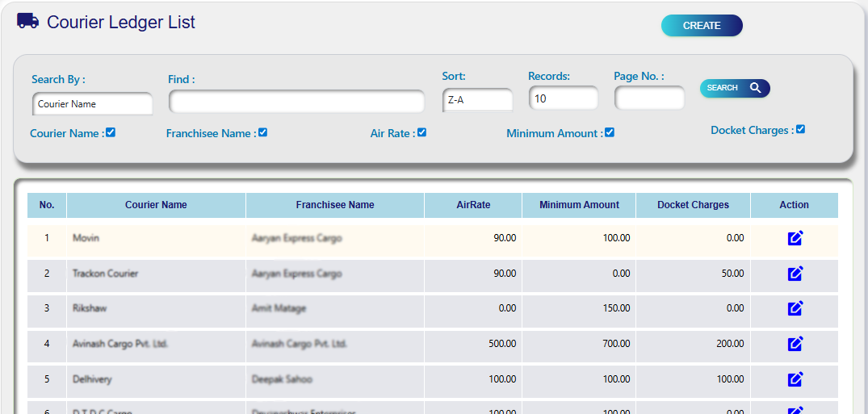Click the SEARCH button

[x=734, y=88]
